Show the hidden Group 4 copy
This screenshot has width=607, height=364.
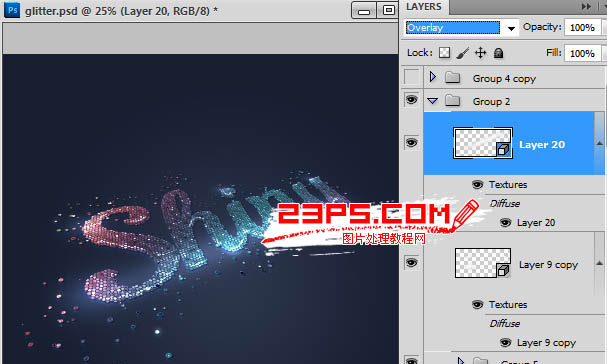(412, 77)
